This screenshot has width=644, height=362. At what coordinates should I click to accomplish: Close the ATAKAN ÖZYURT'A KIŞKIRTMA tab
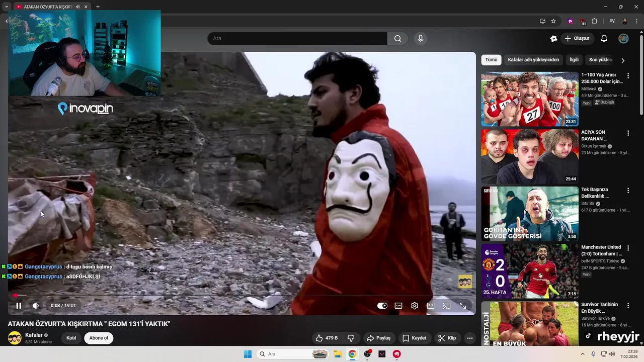tap(86, 7)
